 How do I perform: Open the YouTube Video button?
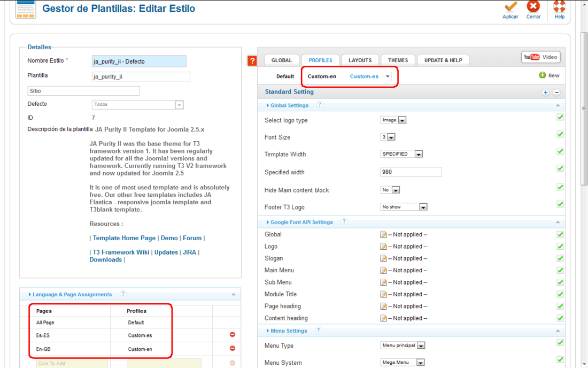[541, 57]
